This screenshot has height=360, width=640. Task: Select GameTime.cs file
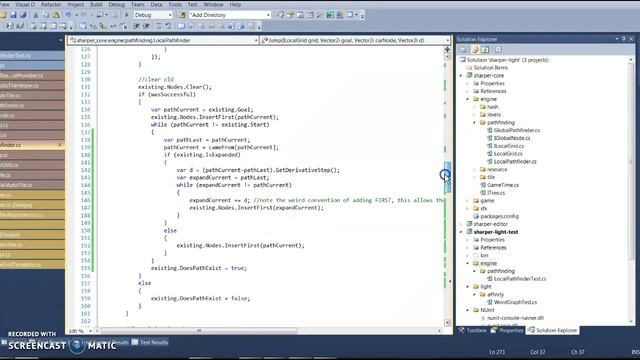(502, 185)
